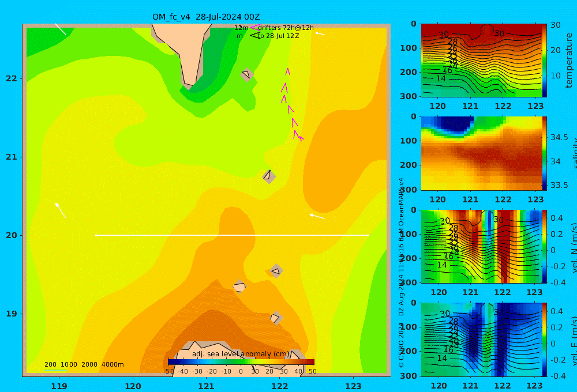Open the temperature section panel
The height and width of the screenshot is (392, 577).
tap(481, 61)
